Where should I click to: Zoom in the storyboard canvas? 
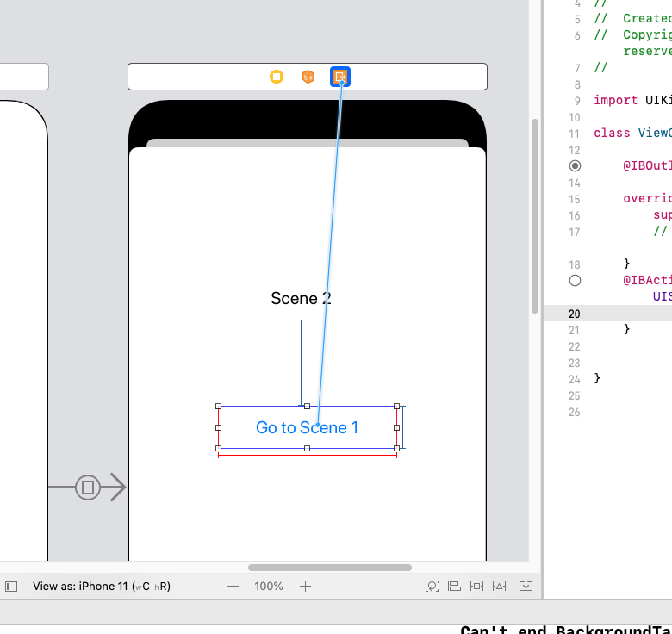(x=305, y=586)
